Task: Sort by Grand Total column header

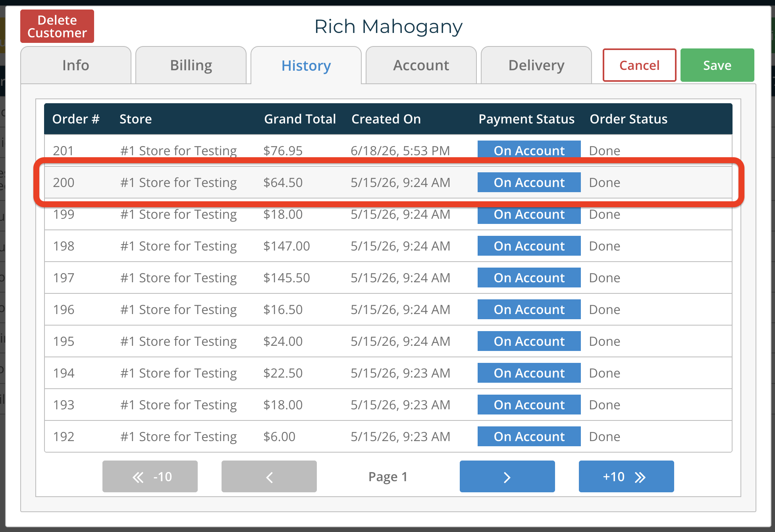Action: coord(300,119)
